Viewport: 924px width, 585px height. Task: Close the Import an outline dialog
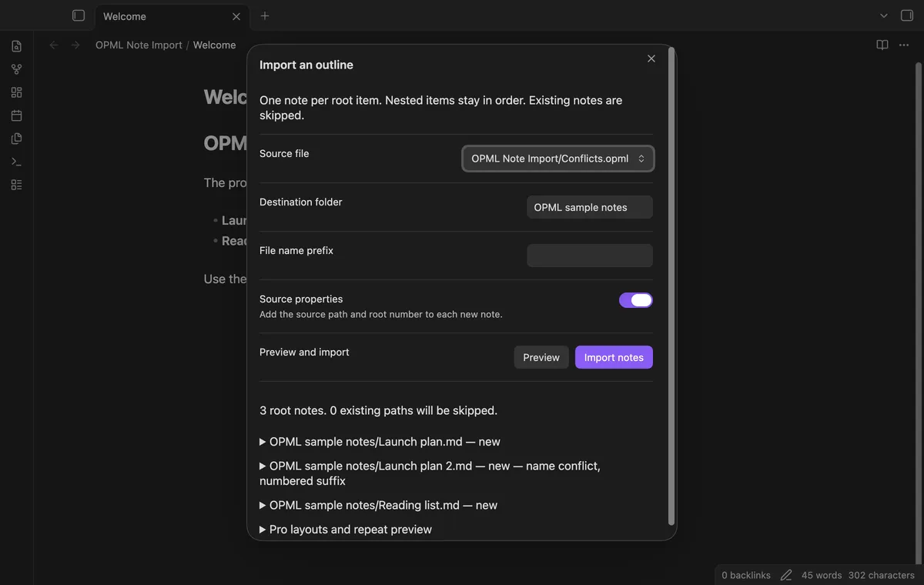(651, 58)
